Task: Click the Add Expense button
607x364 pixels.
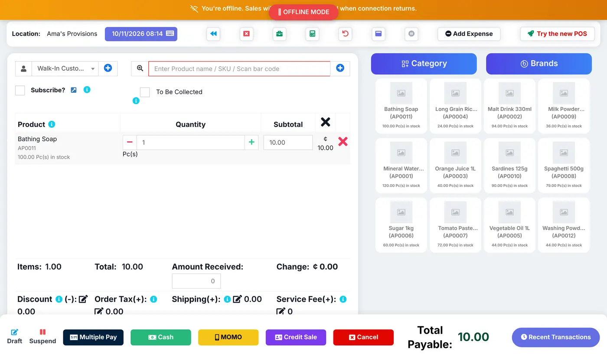Action: pyautogui.click(x=469, y=34)
